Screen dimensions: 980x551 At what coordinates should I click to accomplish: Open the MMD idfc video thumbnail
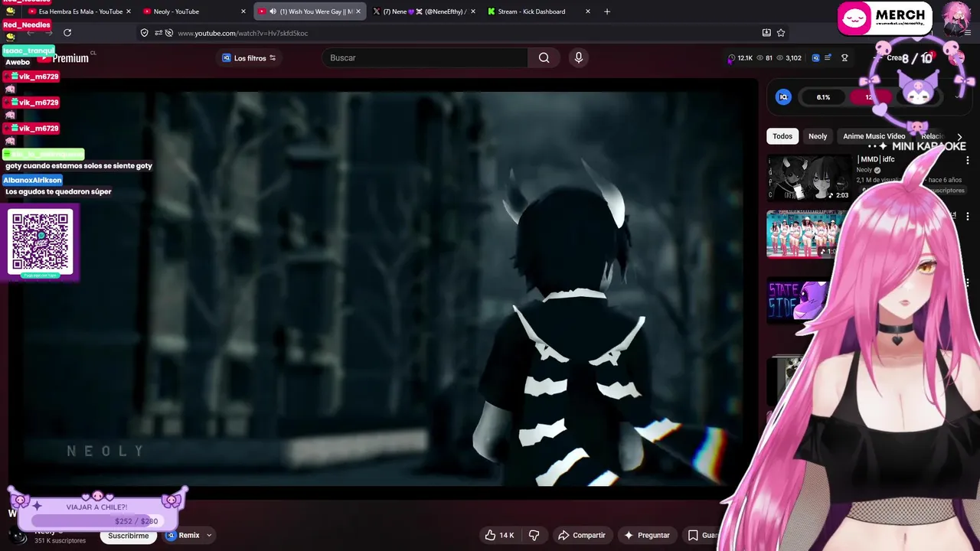808,178
